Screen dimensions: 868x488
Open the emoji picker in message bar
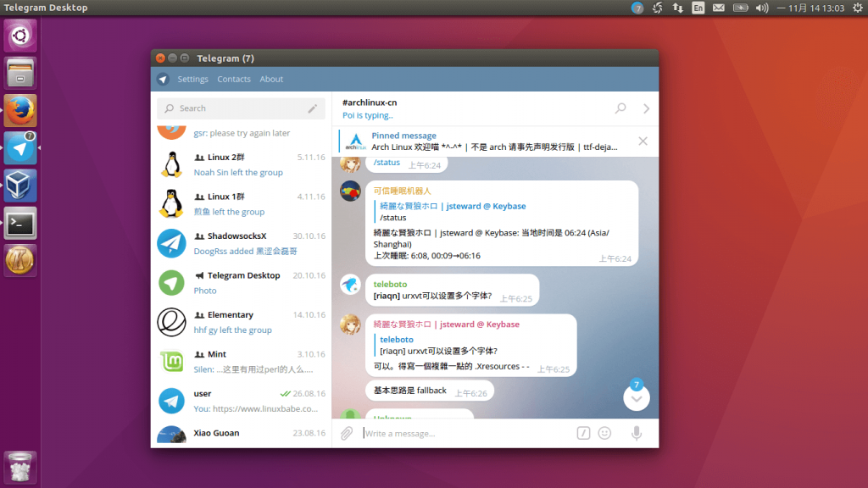(x=604, y=433)
